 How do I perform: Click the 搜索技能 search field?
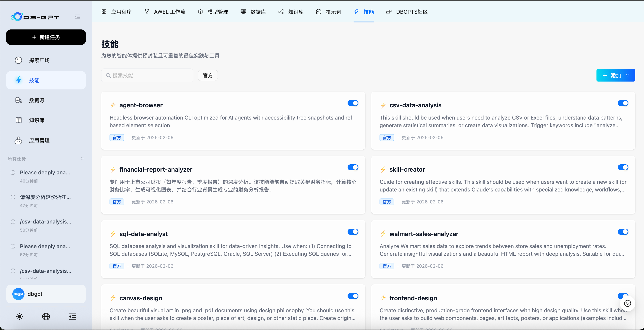(x=147, y=75)
